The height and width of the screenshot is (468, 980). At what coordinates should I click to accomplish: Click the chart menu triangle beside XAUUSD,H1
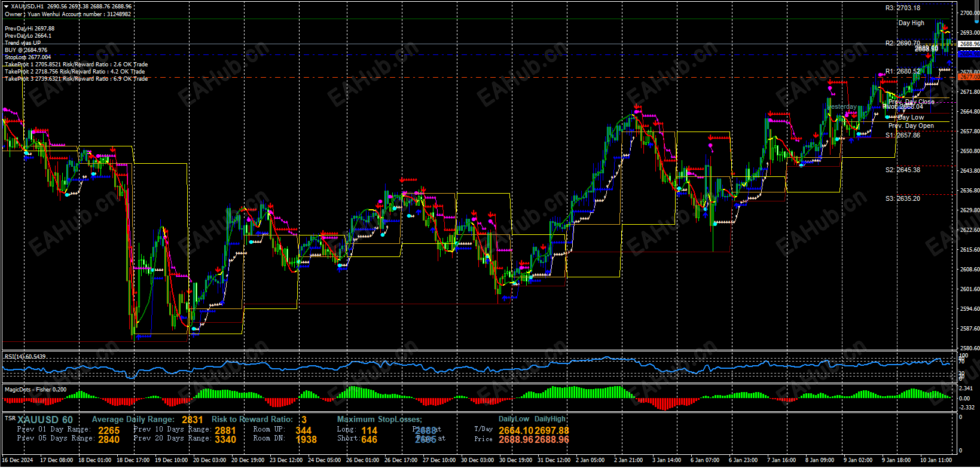(6, 6)
